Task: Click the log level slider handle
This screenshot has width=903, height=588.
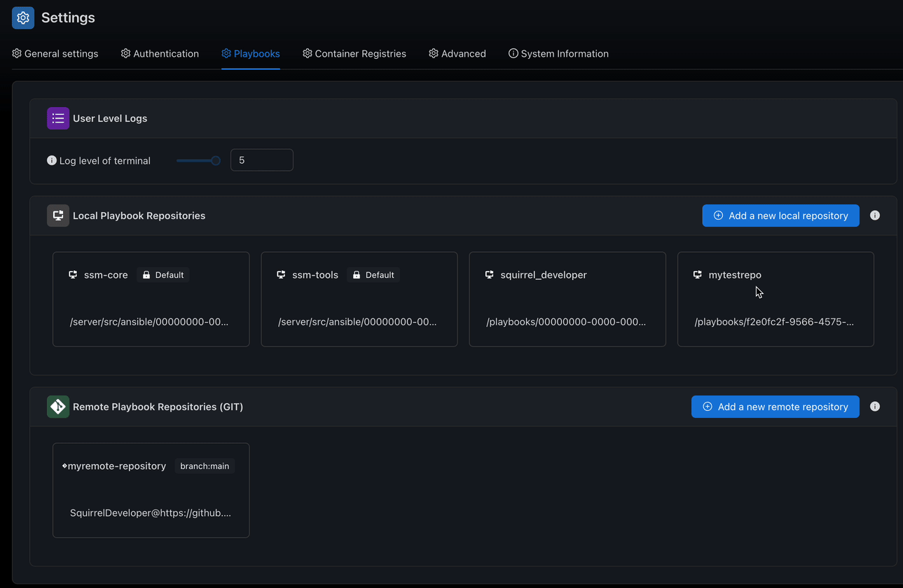Action: click(x=216, y=160)
